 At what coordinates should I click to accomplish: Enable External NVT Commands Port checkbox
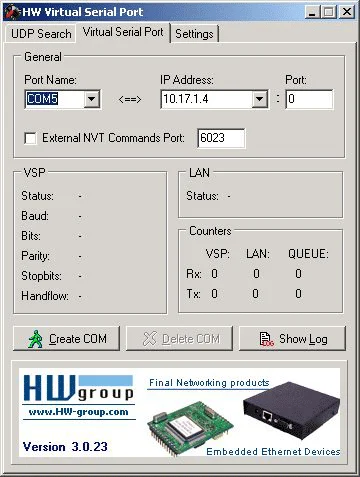click(x=31, y=138)
